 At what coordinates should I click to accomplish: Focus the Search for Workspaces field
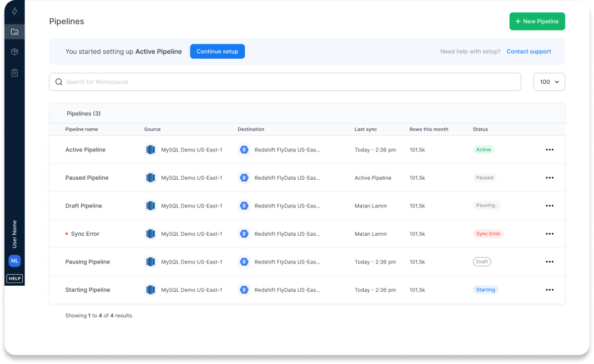point(289,82)
